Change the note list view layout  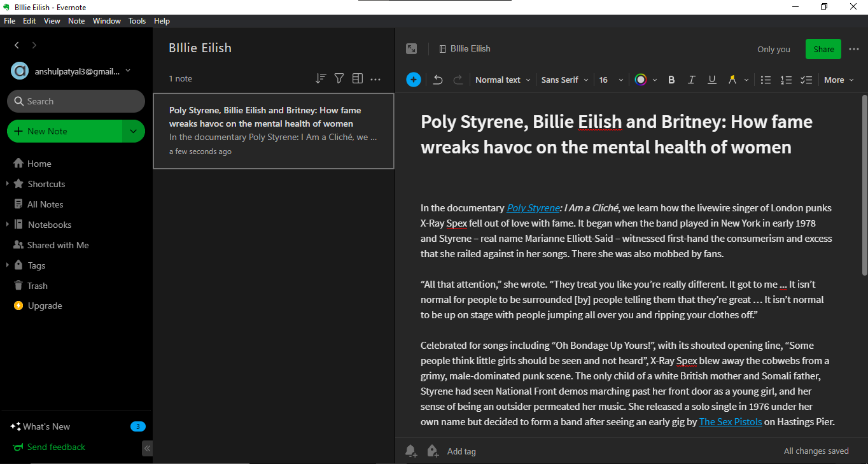358,78
